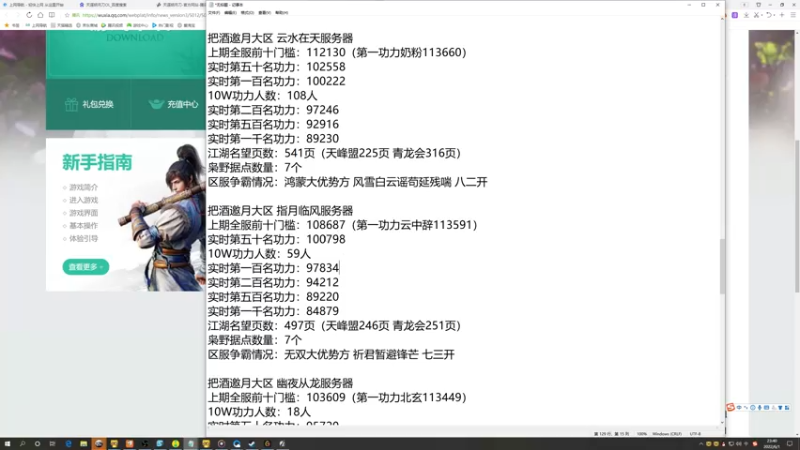
Task: Click the browser download icon
Action: tap(746, 15)
